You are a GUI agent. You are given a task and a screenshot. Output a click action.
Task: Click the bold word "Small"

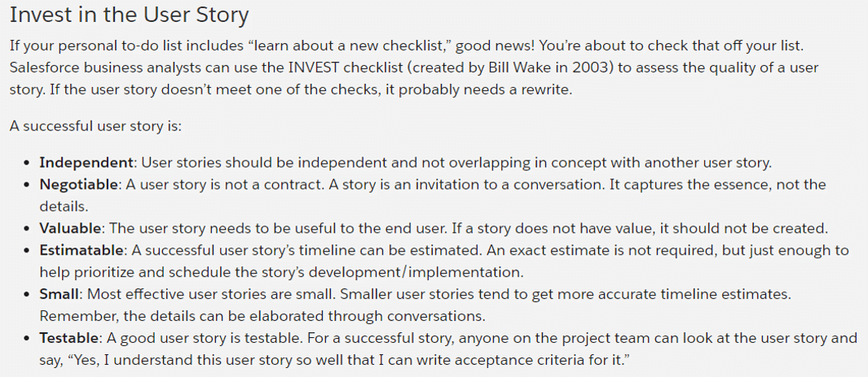point(59,293)
